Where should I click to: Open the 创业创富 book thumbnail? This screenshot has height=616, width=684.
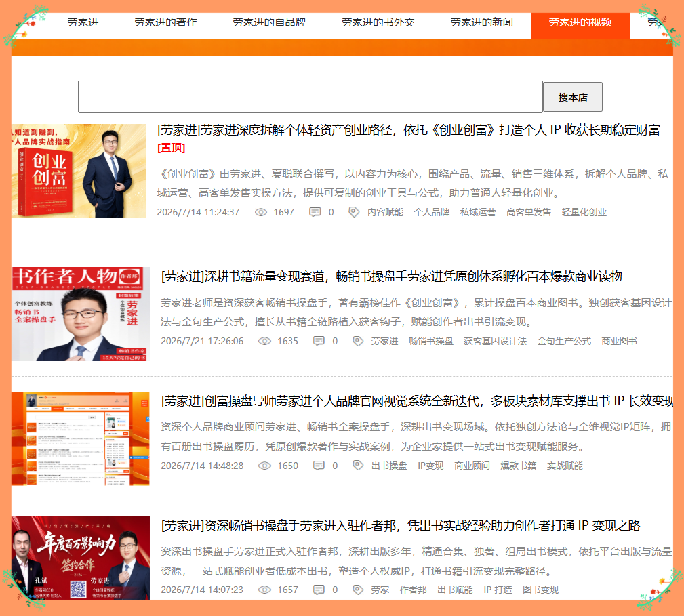point(79,171)
